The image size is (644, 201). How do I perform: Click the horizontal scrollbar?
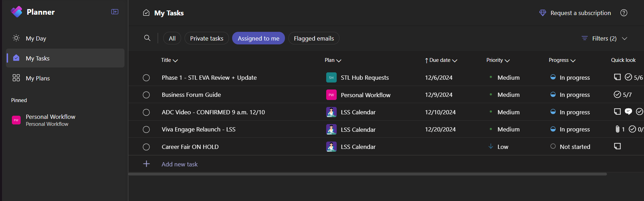click(x=367, y=174)
